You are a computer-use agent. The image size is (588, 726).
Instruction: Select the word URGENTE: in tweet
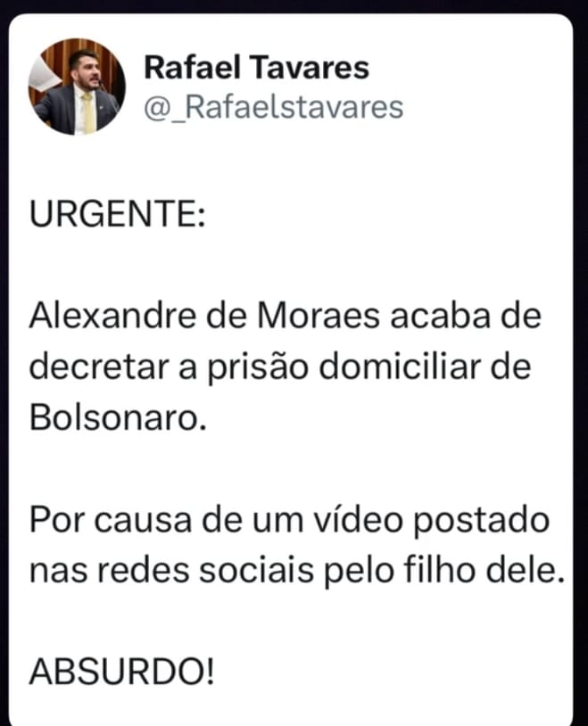(x=117, y=214)
